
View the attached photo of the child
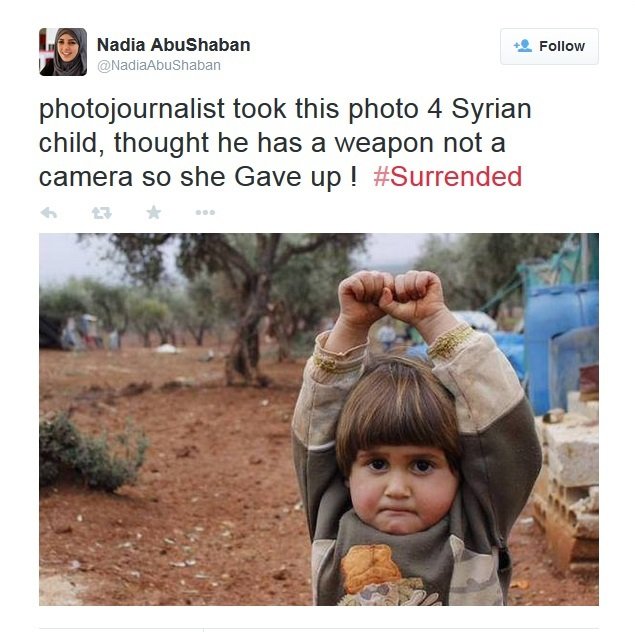319,419
